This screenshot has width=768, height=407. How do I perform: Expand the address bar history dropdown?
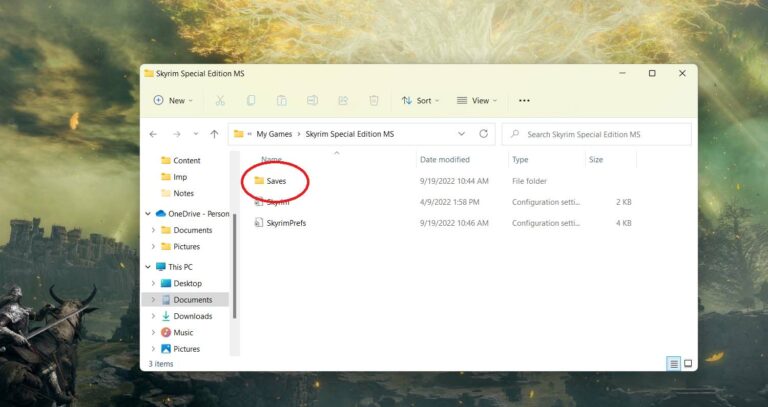[461, 134]
